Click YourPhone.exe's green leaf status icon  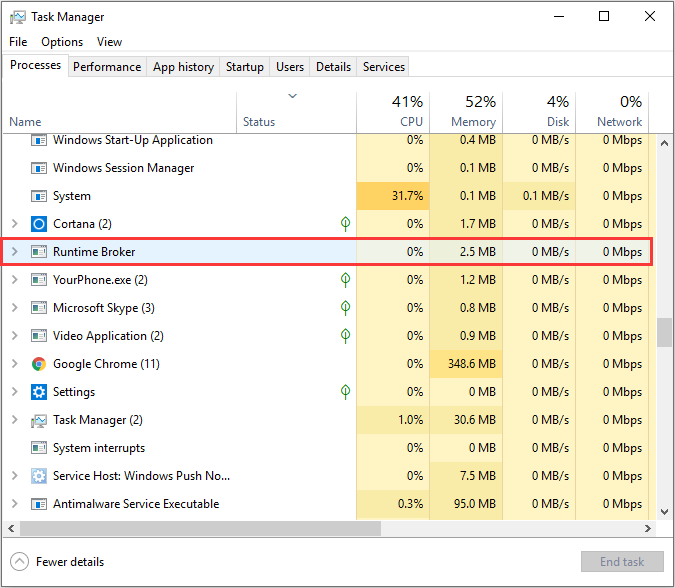click(x=345, y=280)
